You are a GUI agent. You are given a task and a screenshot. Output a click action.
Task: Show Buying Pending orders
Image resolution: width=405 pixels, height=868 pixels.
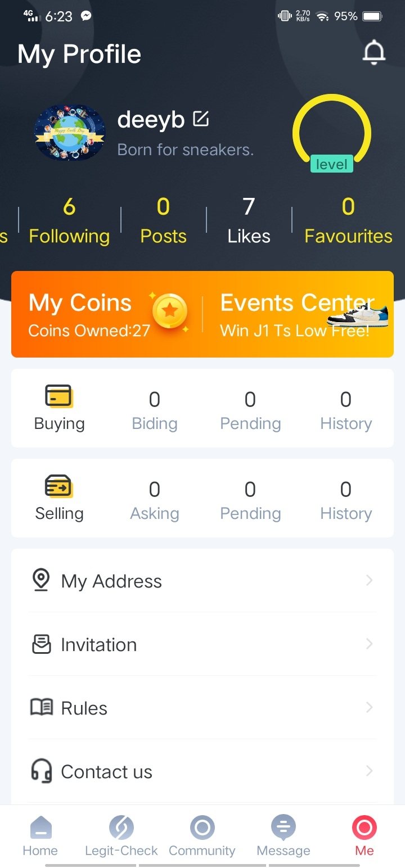tap(250, 409)
